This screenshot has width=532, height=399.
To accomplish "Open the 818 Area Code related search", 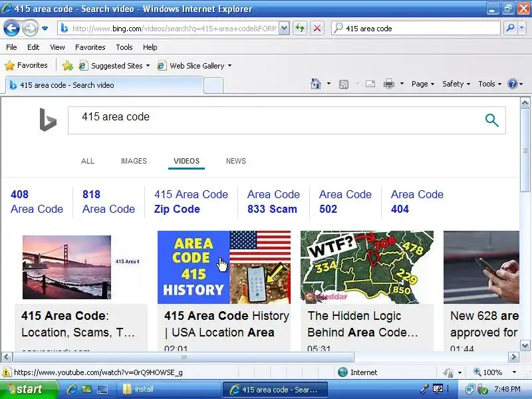I will (x=108, y=201).
